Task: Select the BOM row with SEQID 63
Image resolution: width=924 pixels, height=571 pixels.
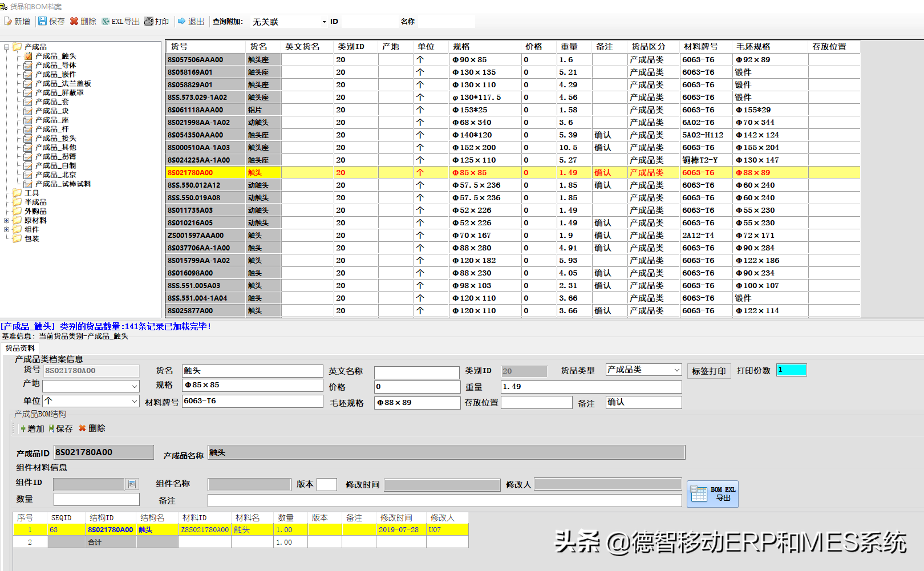Action: [x=241, y=529]
